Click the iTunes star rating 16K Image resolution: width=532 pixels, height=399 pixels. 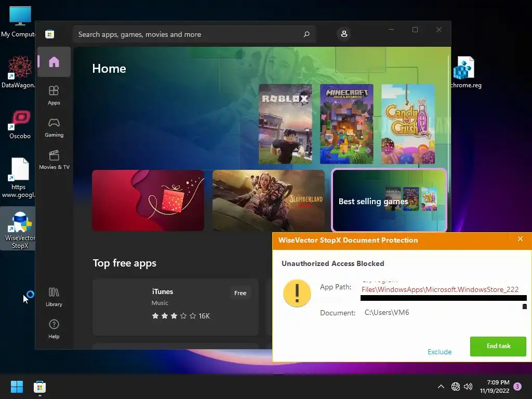coord(180,316)
